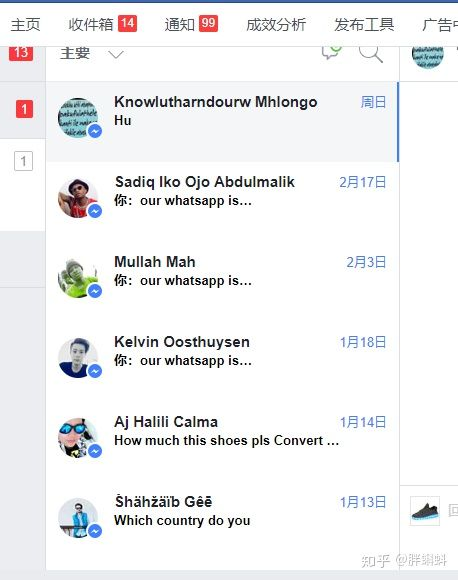Go to the 主页 tab
This screenshot has height=580, width=458.
tap(26, 25)
